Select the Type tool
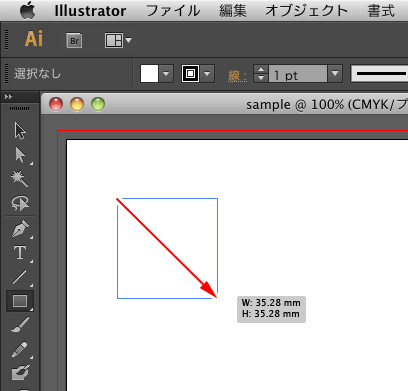This screenshot has height=391, width=408. point(20,253)
